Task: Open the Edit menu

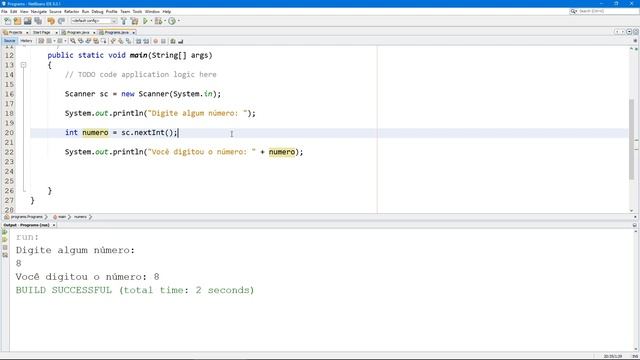Action: pyautogui.click(x=13, y=11)
